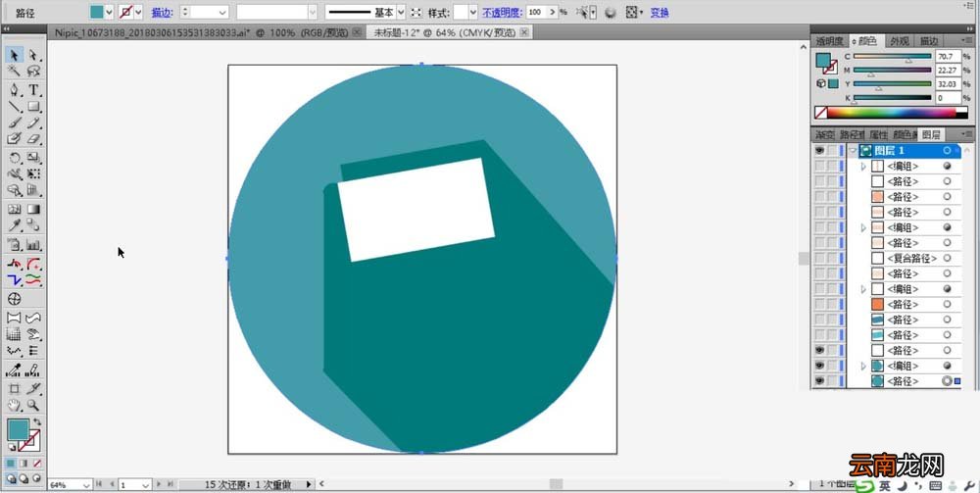The image size is (980, 493).
Task: Show the top 编组 sublayer visibility box
Action: (x=820, y=167)
